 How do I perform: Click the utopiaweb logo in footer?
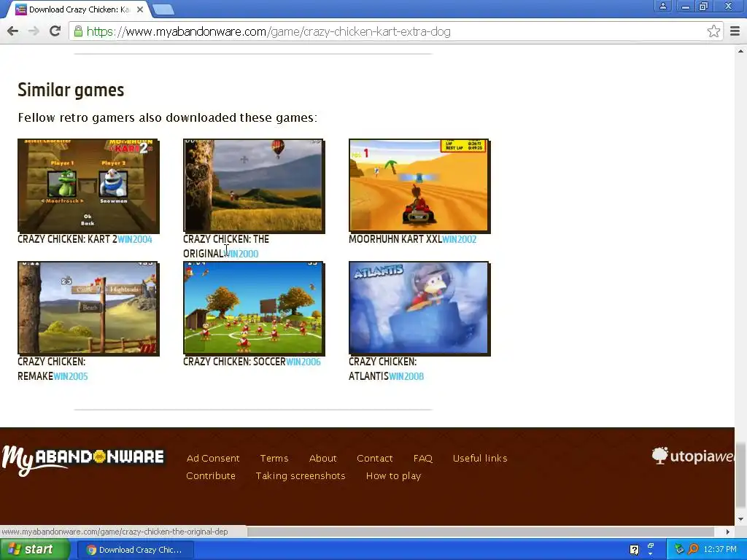[x=693, y=456]
